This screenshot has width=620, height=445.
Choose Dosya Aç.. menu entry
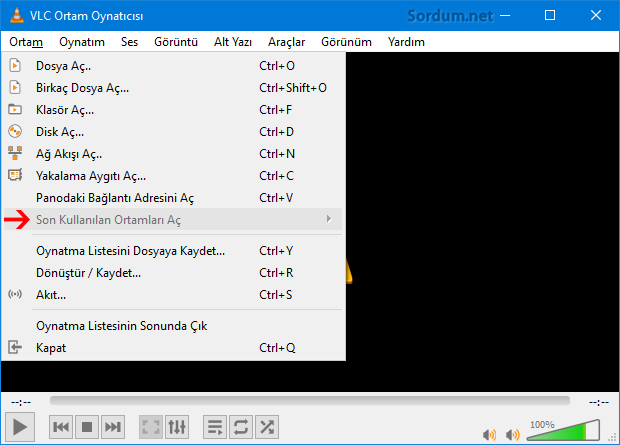point(173,66)
